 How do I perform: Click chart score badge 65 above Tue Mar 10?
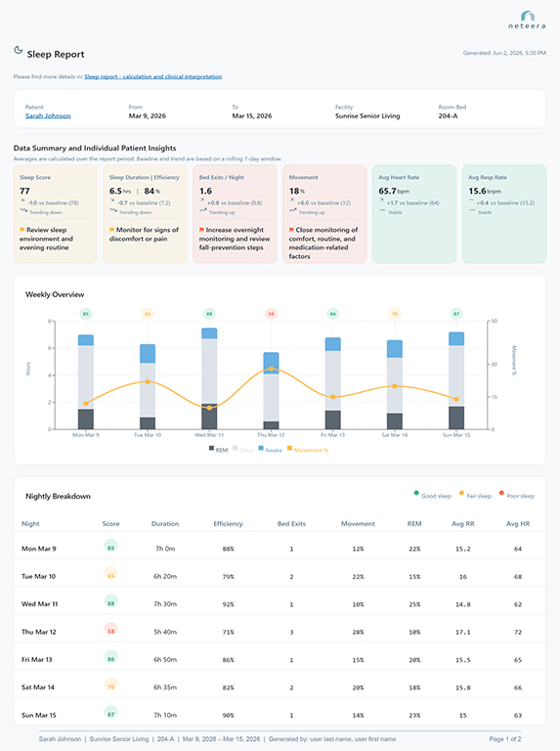pos(148,314)
